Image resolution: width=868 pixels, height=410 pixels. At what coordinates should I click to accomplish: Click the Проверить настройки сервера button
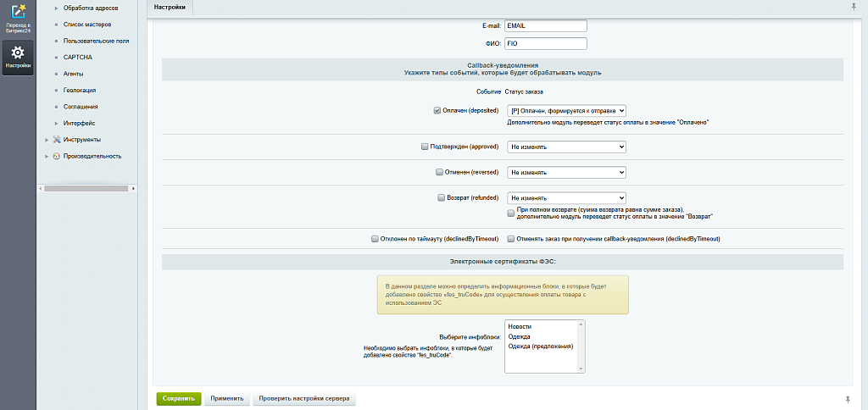point(303,398)
